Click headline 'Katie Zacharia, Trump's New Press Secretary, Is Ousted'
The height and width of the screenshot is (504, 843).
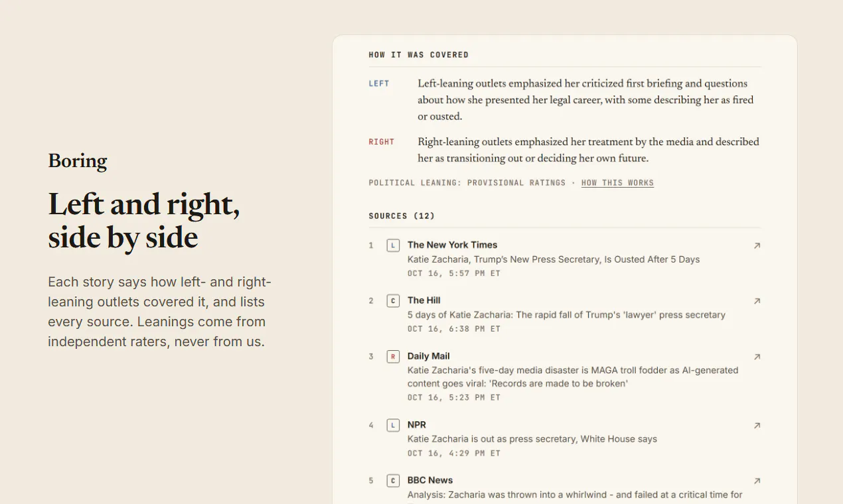(x=554, y=259)
